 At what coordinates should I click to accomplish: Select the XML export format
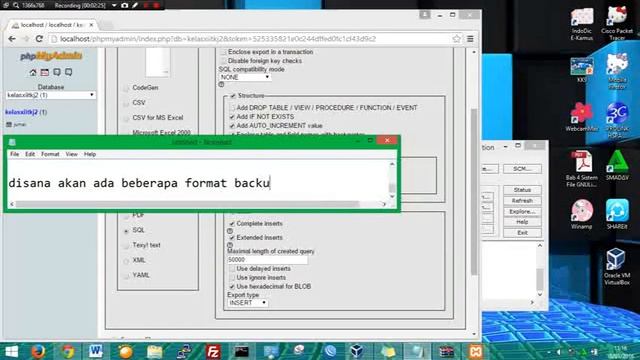click(x=126, y=261)
